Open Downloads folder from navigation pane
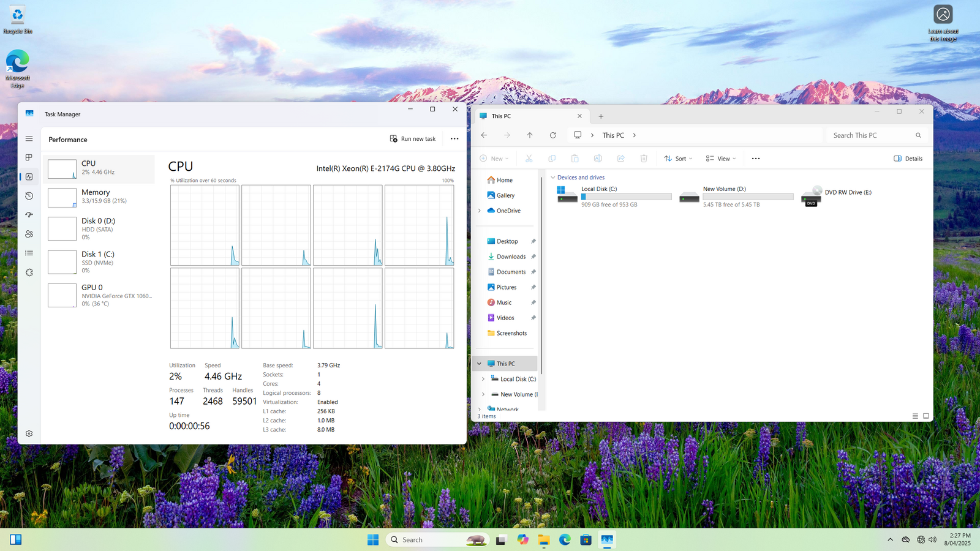Viewport: 980px width, 551px height. [511, 257]
